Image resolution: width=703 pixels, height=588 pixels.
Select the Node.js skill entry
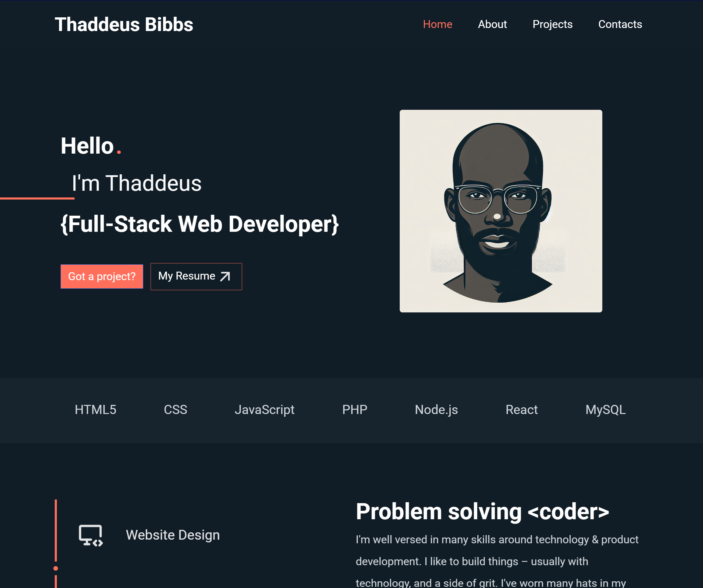(x=436, y=409)
